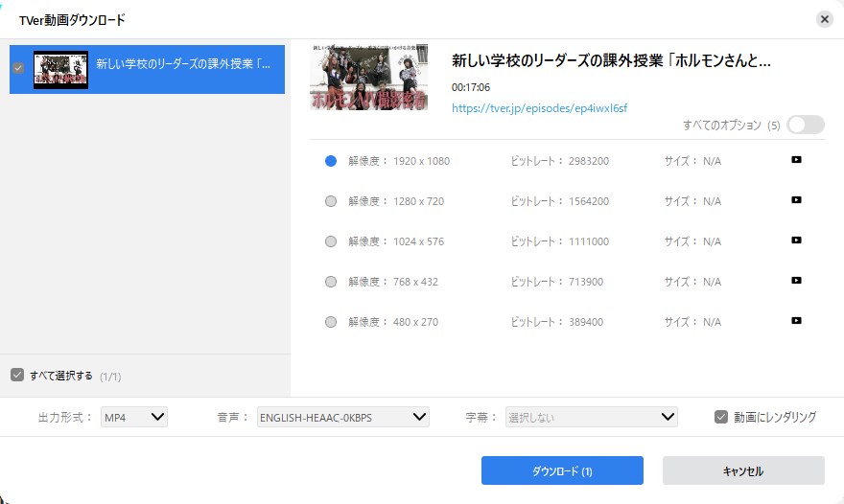Click the video icon on the 480 x 270 row
The height and width of the screenshot is (504, 844).
796,321
